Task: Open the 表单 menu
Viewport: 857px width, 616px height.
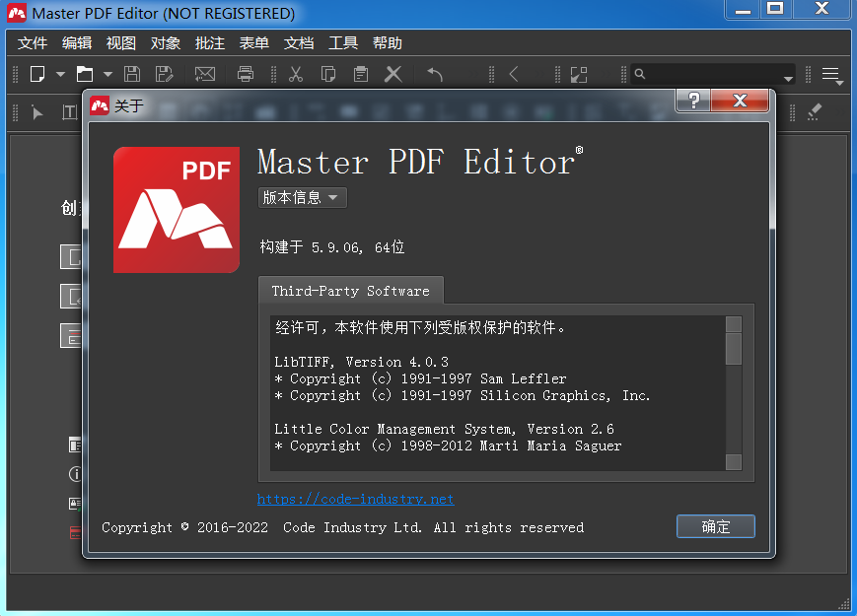Action: [254, 43]
